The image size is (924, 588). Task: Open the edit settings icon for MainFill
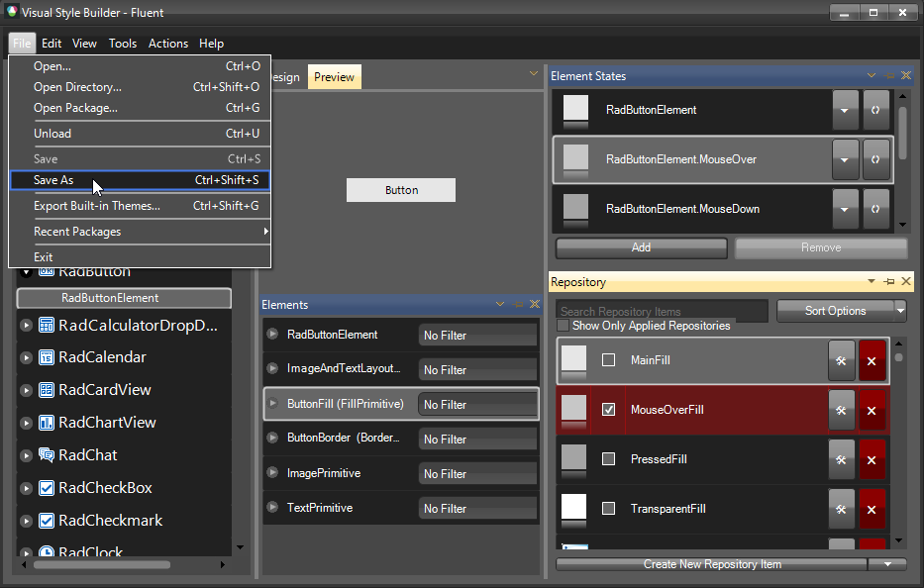click(x=841, y=360)
